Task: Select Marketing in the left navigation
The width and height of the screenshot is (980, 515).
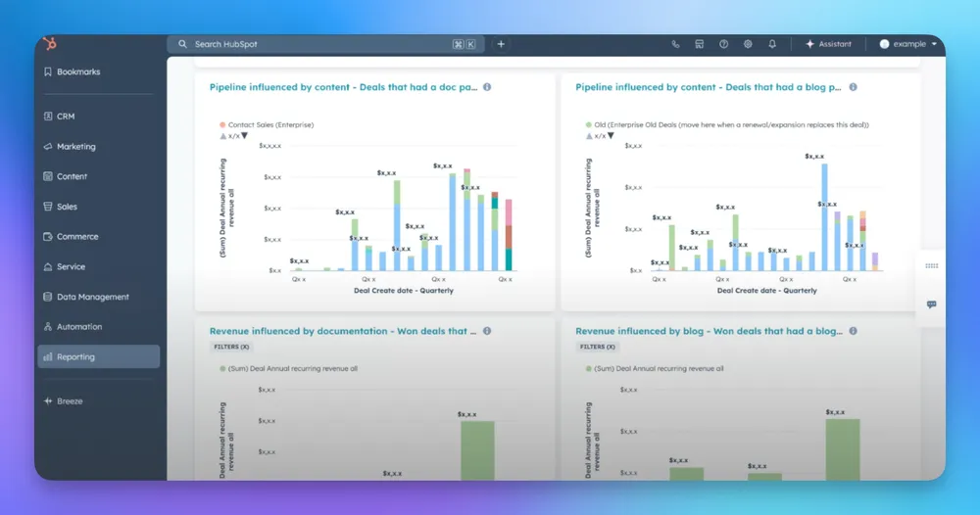Action: (x=75, y=147)
